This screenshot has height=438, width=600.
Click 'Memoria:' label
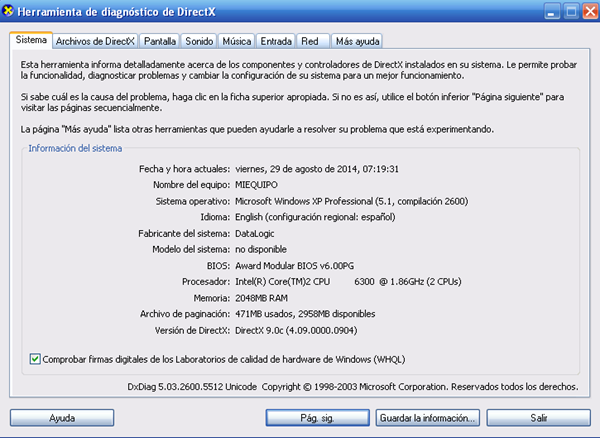coord(212,298)
